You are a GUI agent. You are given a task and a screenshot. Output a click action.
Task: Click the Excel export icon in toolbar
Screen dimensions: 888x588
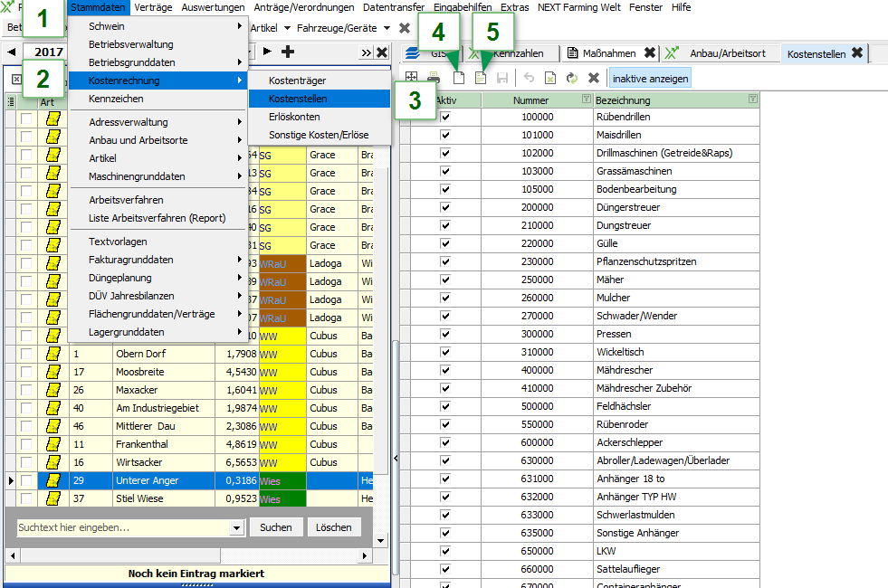[550, 79]
